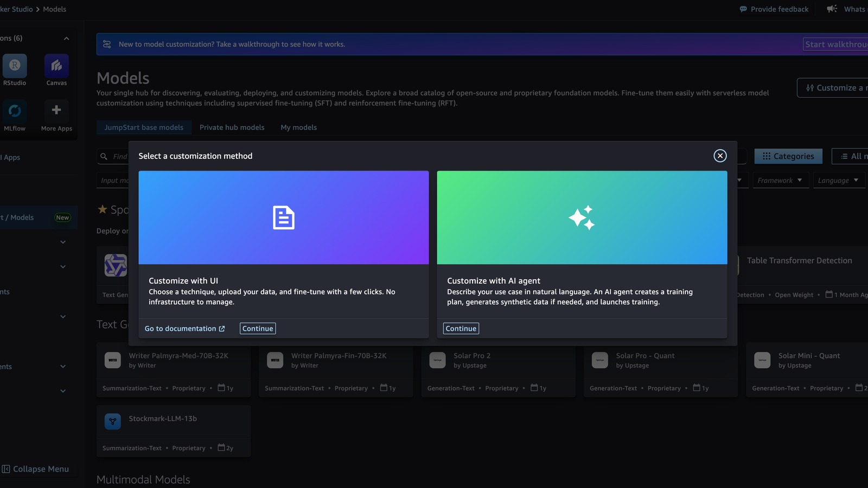Open the Language filter dropdown
Screen dimensions: 868x488
(x=839, y=181)
